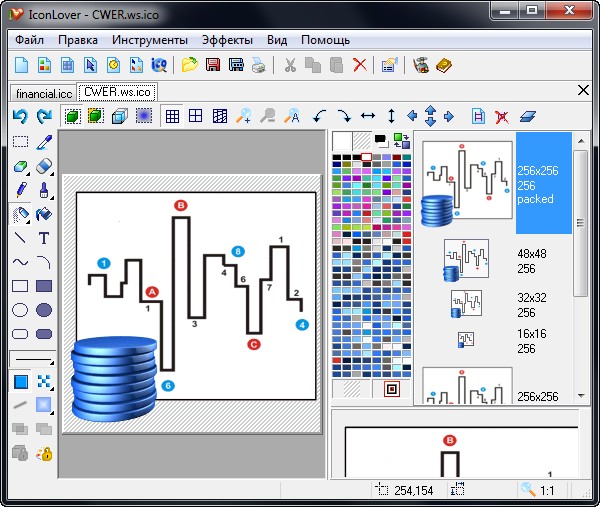Select the Eraser tool
Screen dimensions: 600x507
44,166
